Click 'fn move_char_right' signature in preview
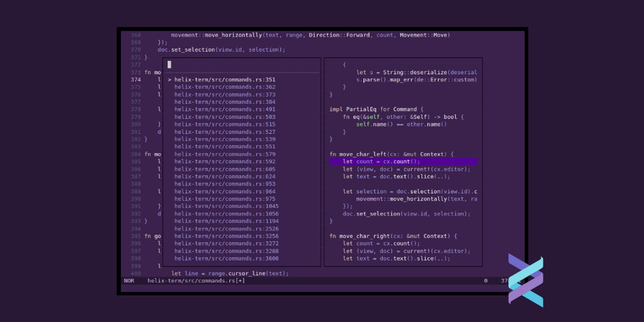The height and width of the screenshot is (322, 644). (x=393, y=236)
